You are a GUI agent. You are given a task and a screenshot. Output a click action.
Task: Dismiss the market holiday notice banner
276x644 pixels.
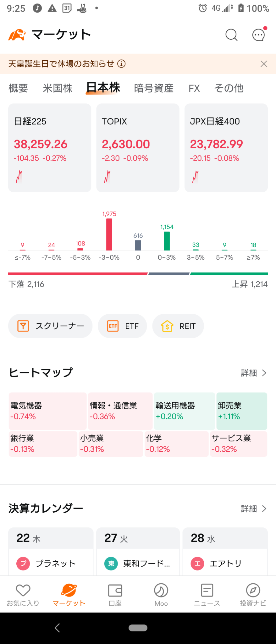(264, 64)
